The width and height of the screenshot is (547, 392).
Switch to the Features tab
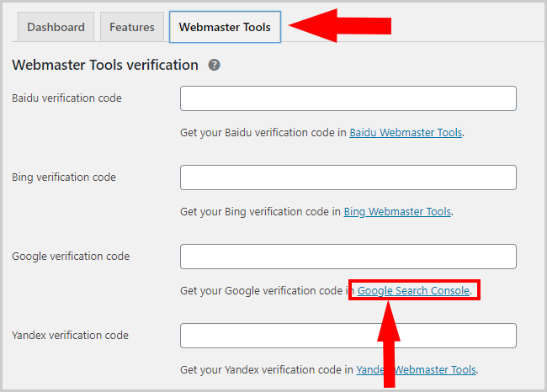132,27
